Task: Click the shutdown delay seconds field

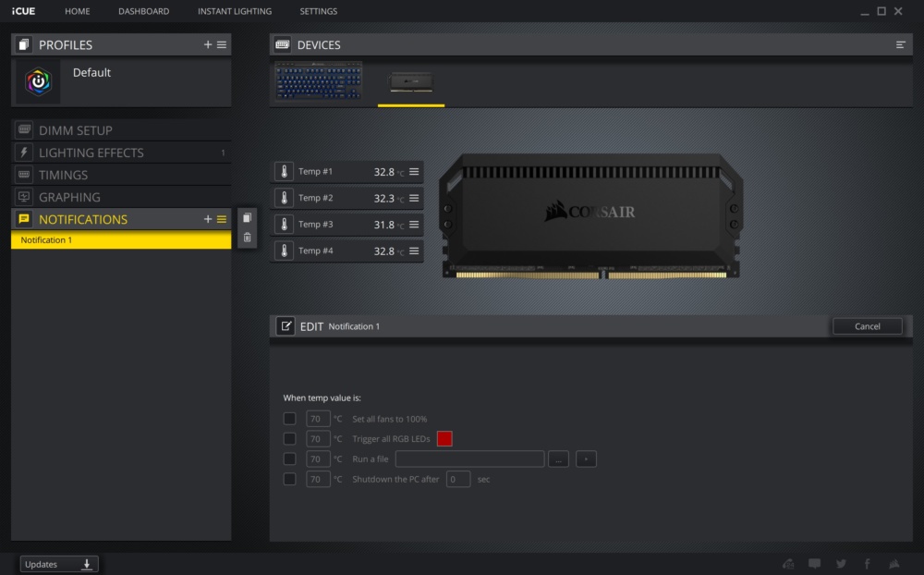Action: [x=458, y=479]
